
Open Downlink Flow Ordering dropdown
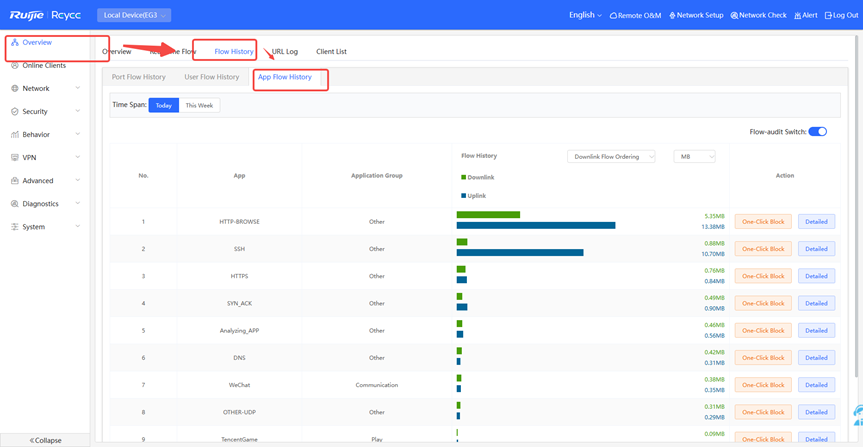click(611, 157)
